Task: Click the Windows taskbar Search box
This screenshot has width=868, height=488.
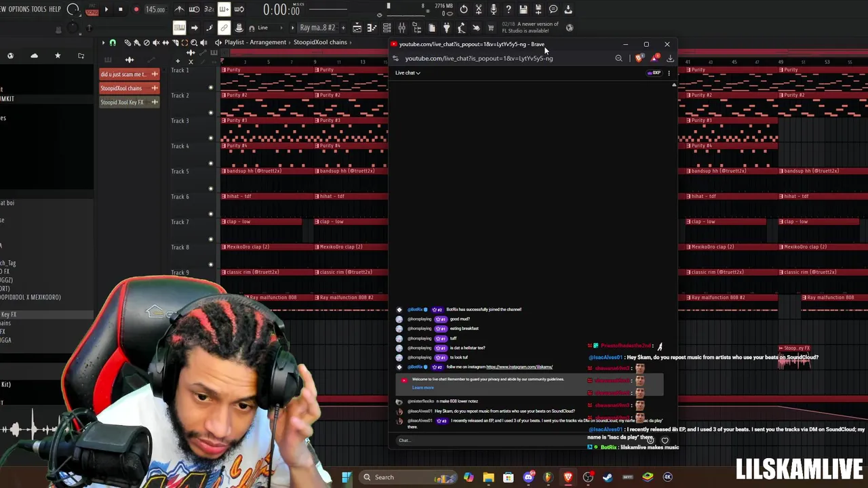Action: [406, 477]
